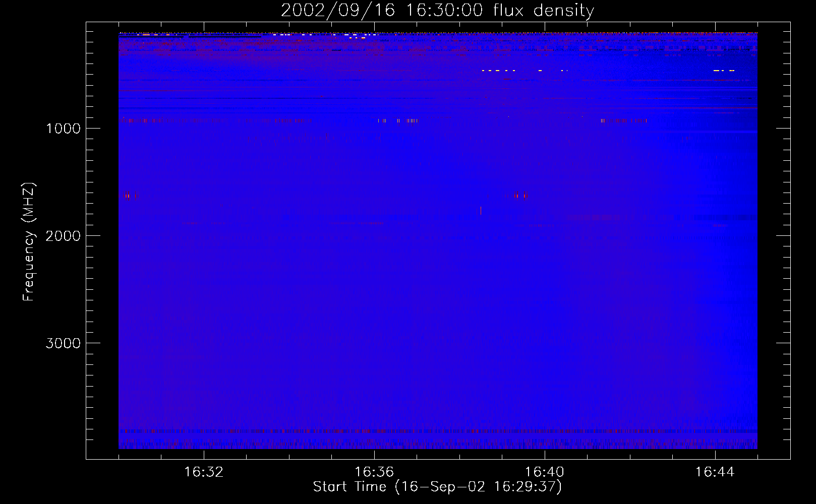Click the plot title '2002/09/16 16:30:00 flux density'

click(x=437, y=10)
